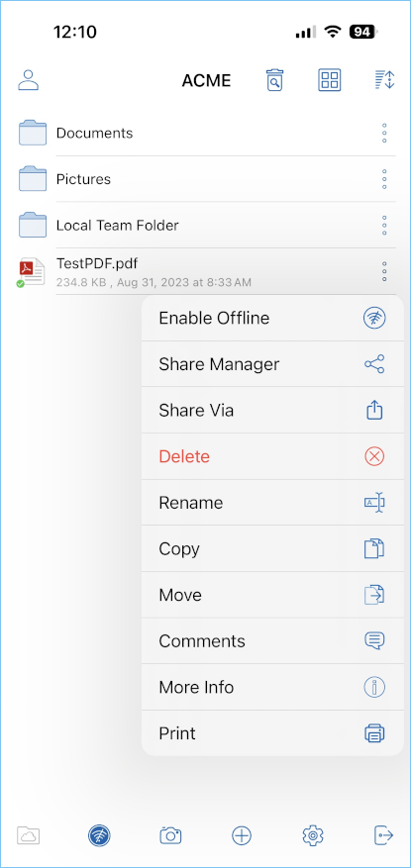Choose Share Manager from context menu
411x868 pixels.
coord(272,364)
